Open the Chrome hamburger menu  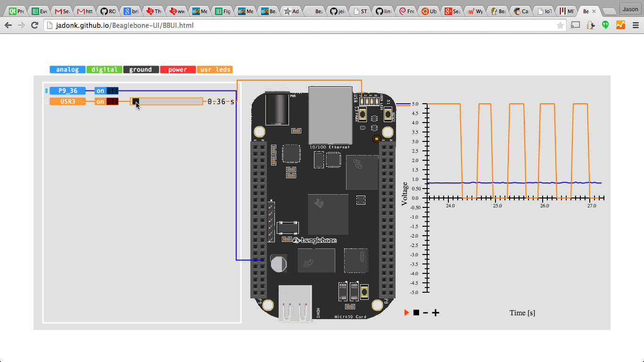pyautogui.click(x=636, y=25)
